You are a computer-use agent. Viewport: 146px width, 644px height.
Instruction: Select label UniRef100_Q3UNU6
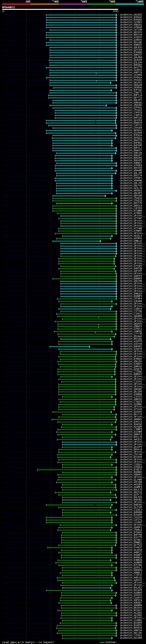coord(131,394)
